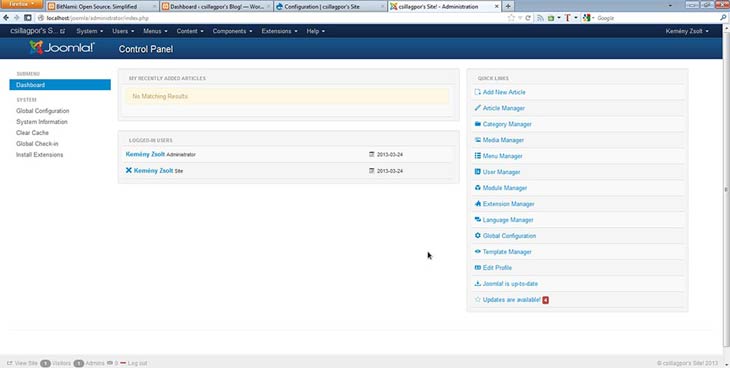
Task: Switch to Configuration csillagpor's Site tab
Action: point(330,7)
